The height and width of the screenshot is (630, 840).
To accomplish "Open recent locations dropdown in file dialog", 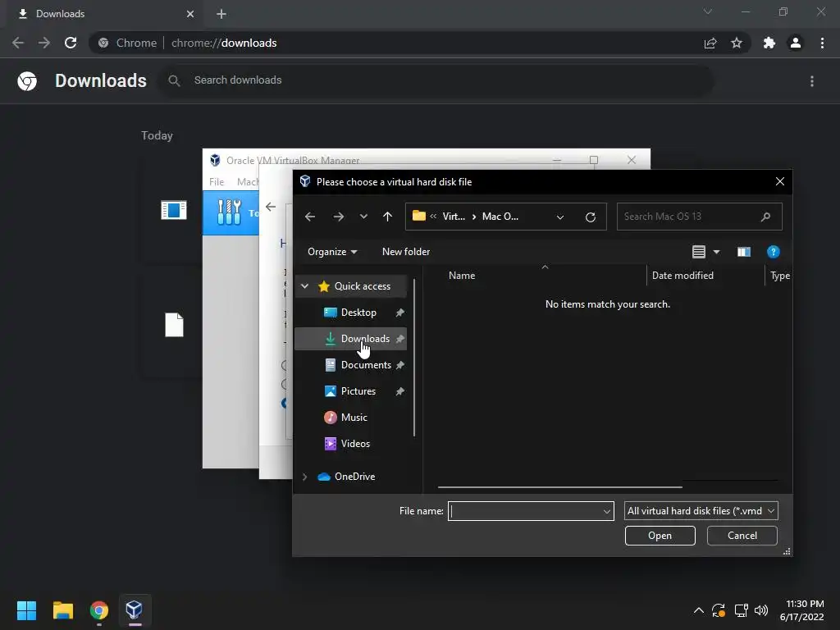I will click(363, 217).
